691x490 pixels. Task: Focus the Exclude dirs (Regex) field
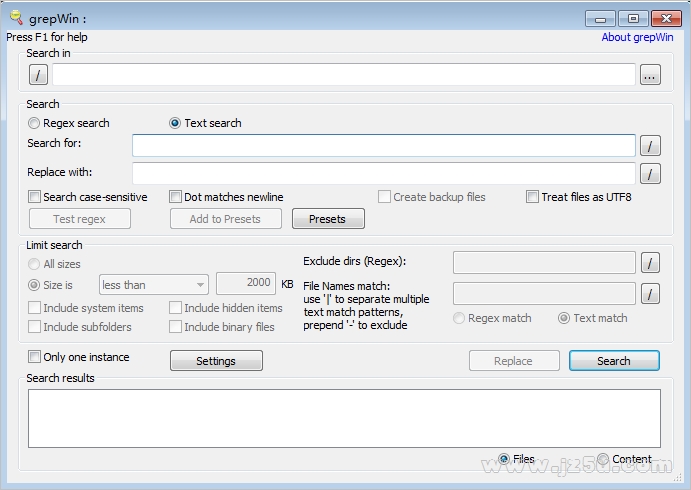[544, 263]
